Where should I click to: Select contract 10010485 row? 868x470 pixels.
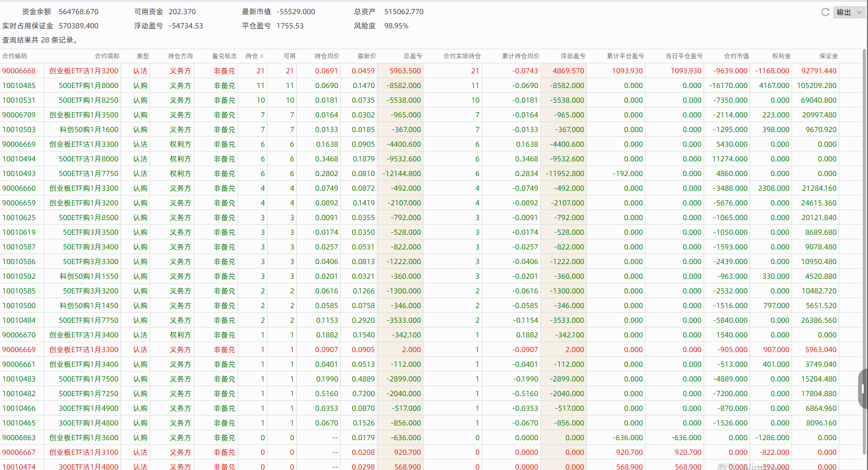point(19,85)
